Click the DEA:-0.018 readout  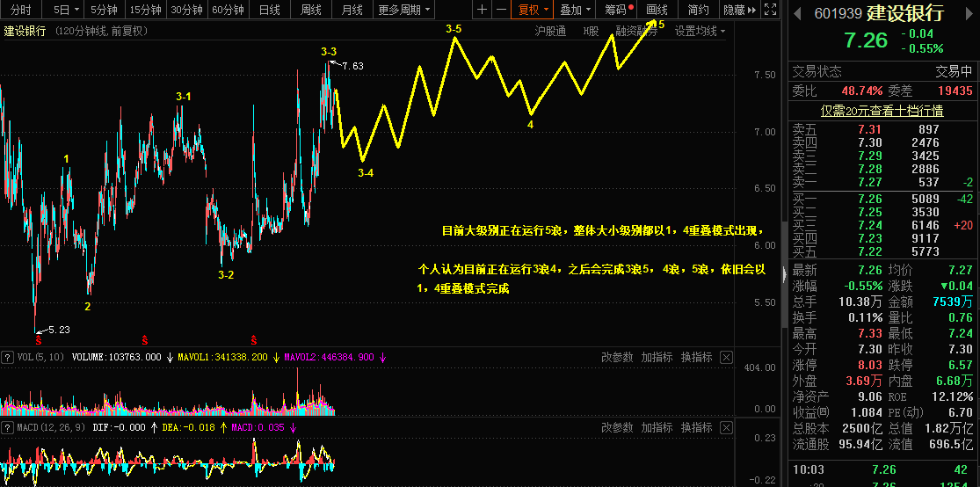tap(189, 427)
